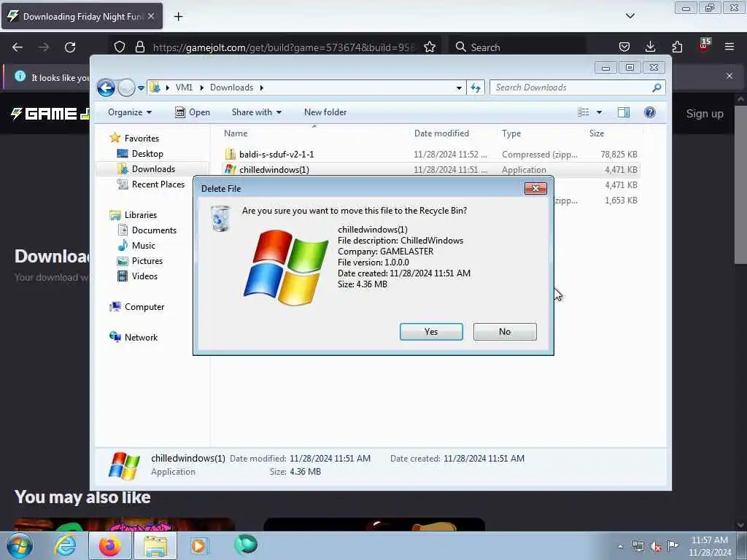Close the Delete File dialog

pyautogui.click(x=535, y=189)
